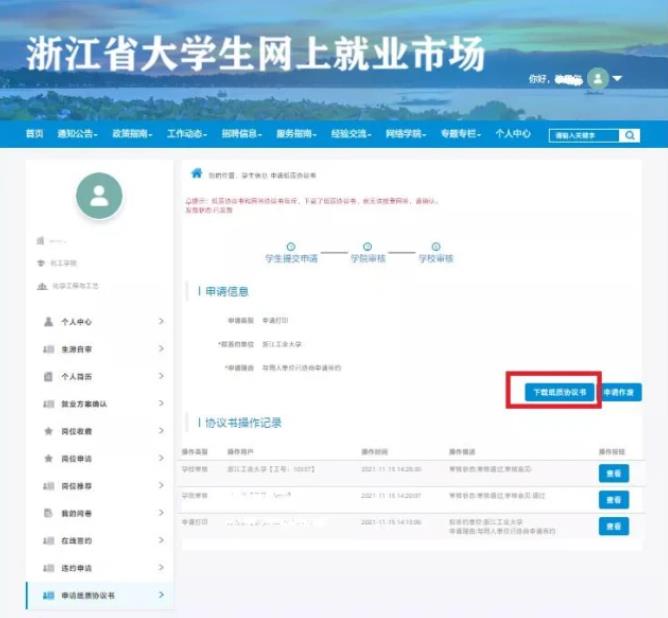Click the large profile avatar in the sidebar
This screenshot has height=618, width=668.
tap(99, 196)
